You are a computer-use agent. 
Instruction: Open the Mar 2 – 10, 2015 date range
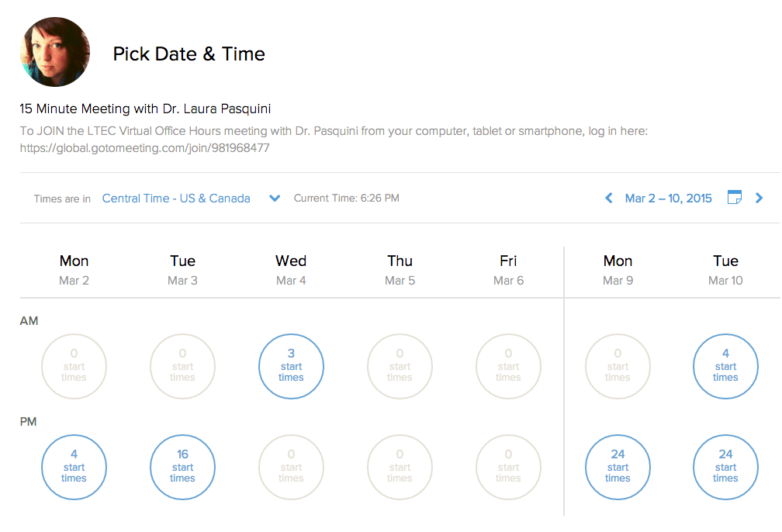click(668, 199)
